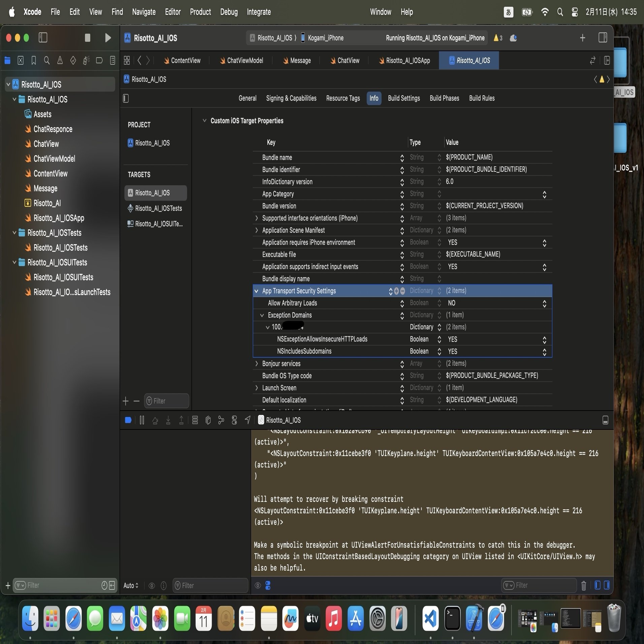644x644 pixels.
Task: Open Terminal from the Dock
Action: click(x=452, y=618)
